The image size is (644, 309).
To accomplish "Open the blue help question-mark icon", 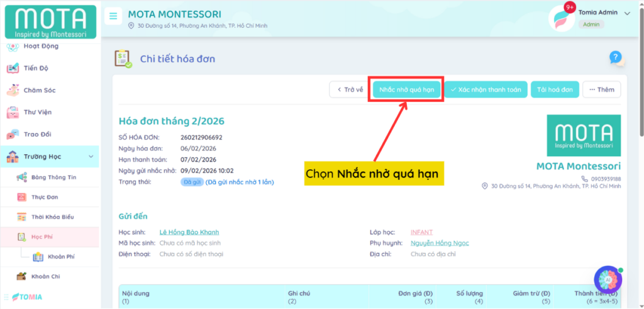I will (x=616, y=58).
